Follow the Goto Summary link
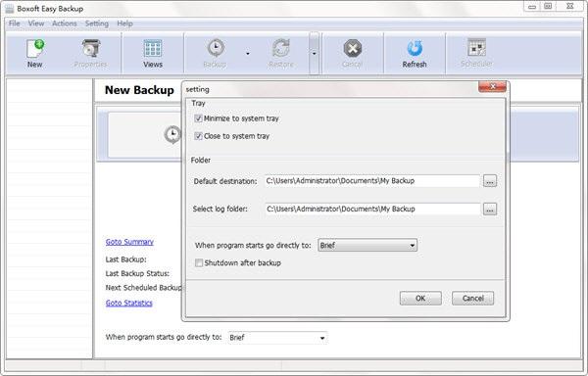Screen dimensions: 588x376 (129, 242)
